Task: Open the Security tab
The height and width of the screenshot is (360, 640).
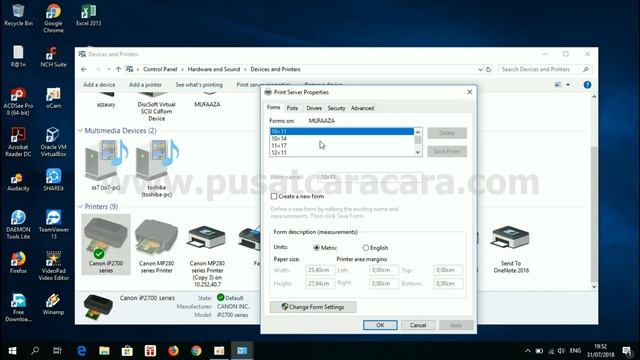Action: pyautogui.click(x=336, y=108)
